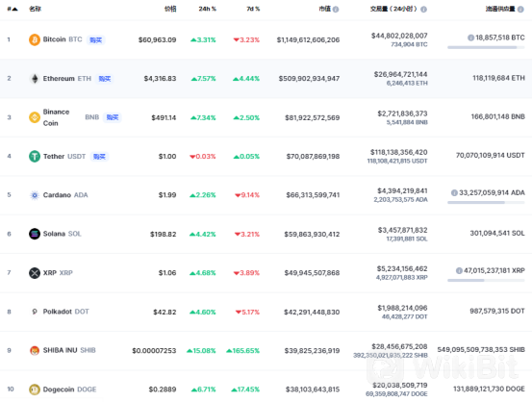Click the Bitcoin circulating supply progress bar

click(x=486, y=47)
